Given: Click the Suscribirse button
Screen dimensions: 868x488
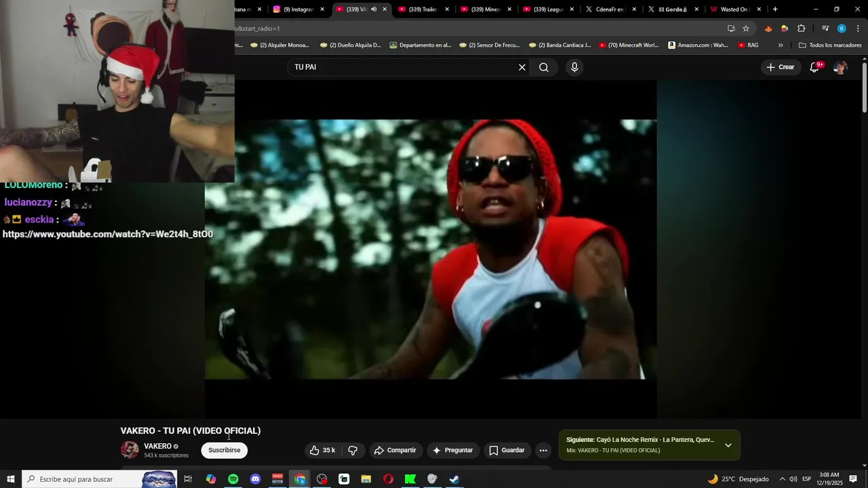Looking at the screenshot, I should (224, 450).
